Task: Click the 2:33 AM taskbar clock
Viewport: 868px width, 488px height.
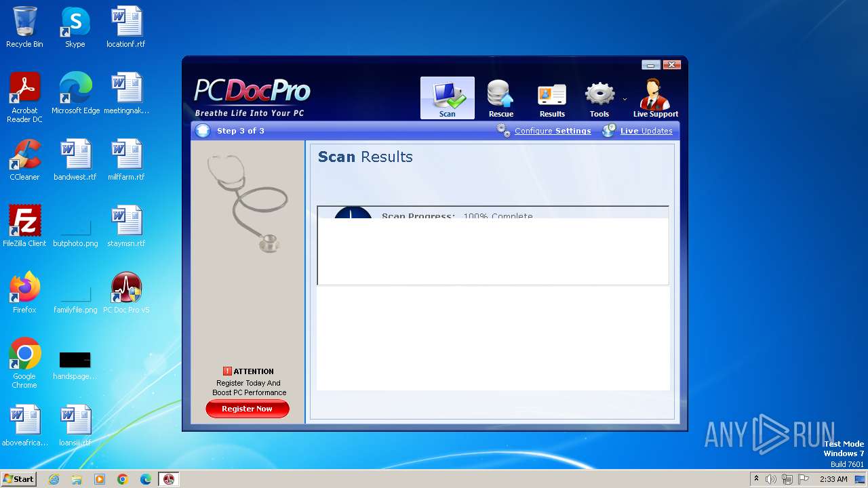Action: point(833,479)
